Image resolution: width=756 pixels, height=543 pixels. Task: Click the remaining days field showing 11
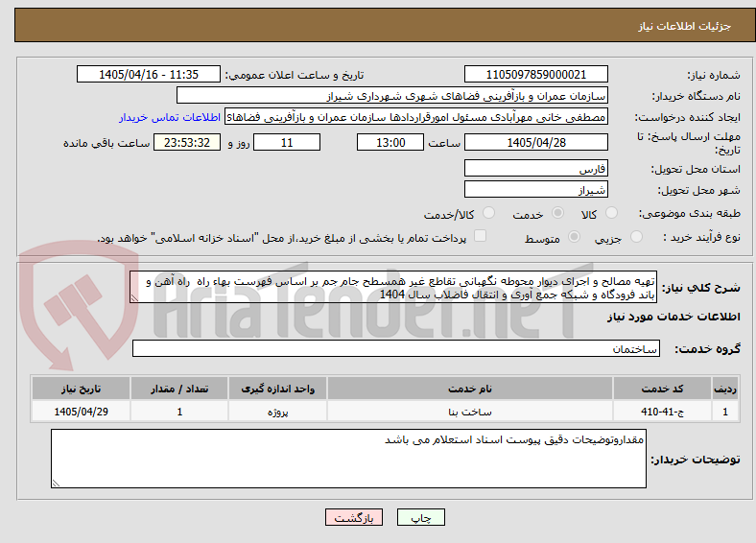pos(287,142)
